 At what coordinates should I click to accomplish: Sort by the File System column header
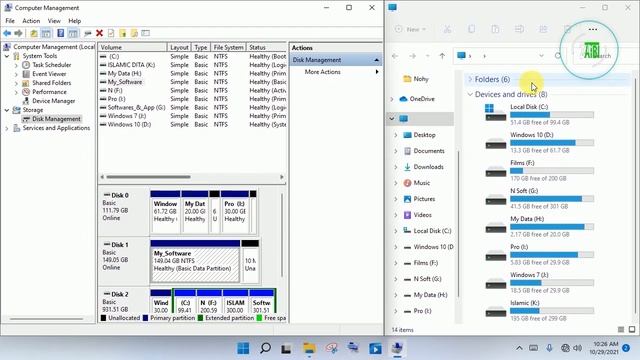click(228, 47)
